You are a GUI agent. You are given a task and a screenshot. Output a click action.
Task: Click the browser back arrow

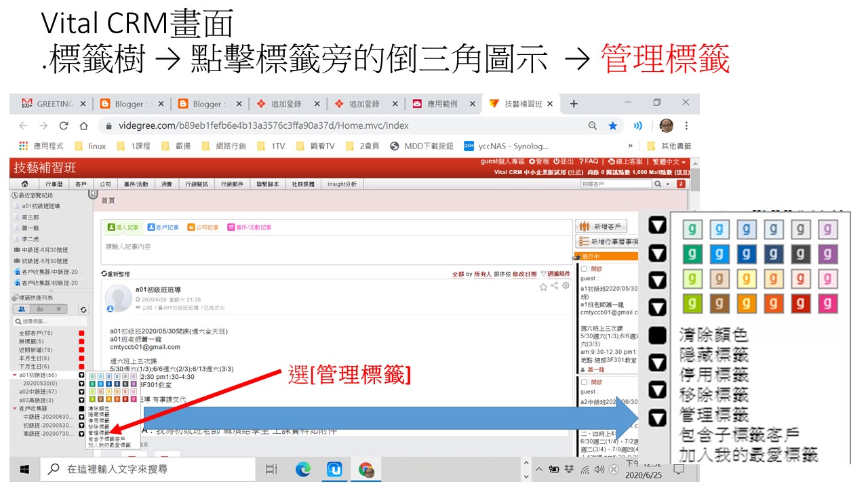point(23,125)
